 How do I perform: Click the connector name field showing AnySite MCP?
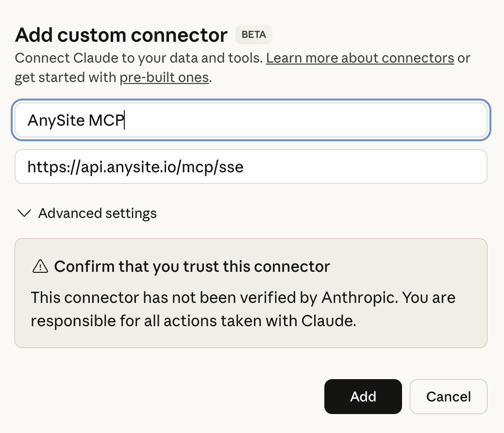[251, 120]
